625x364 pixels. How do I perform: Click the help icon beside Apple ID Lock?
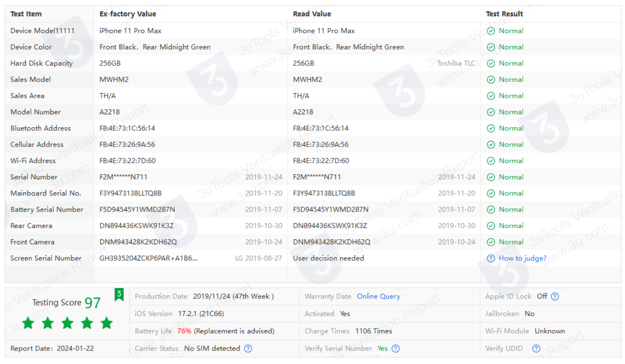pyautogui.click(x=555, y=296)
